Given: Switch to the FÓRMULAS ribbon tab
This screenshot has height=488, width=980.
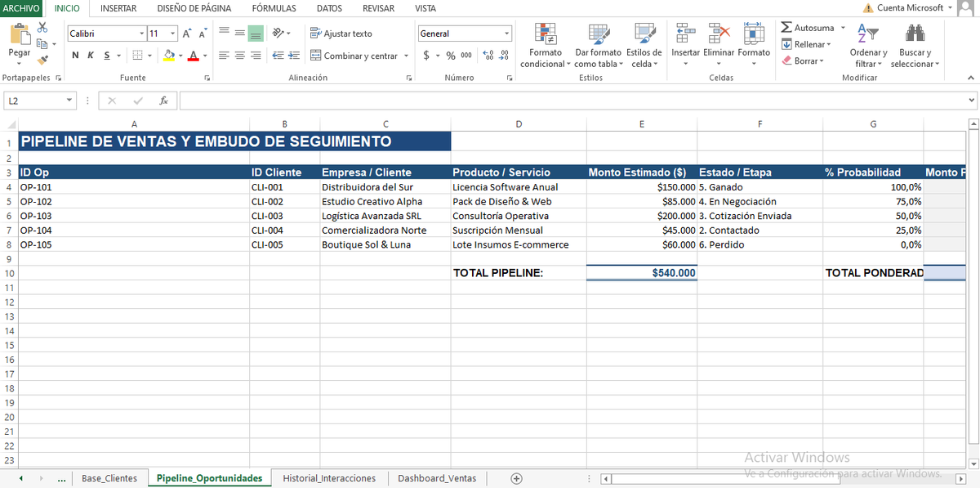Looking at the screenshot, I should tap(274, 8).
